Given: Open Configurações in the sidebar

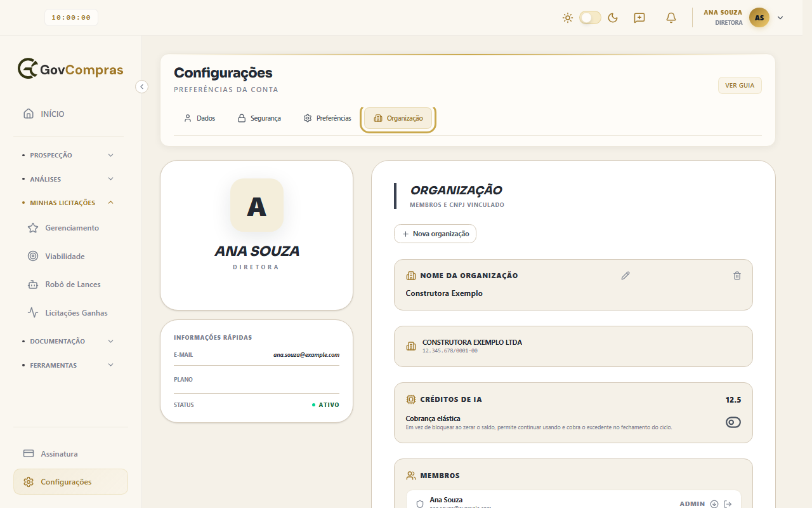Looking at the screenshot, I should coord(70,482).
